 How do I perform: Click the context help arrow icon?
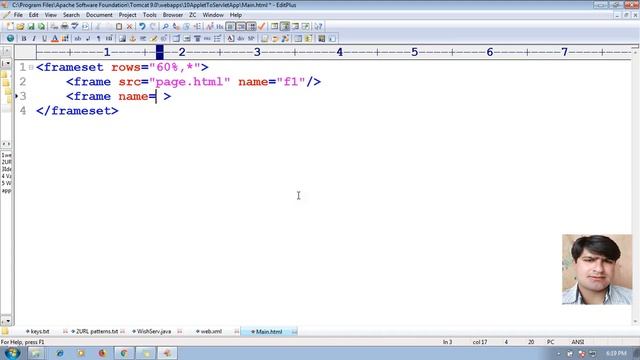[x=318, y=27]
